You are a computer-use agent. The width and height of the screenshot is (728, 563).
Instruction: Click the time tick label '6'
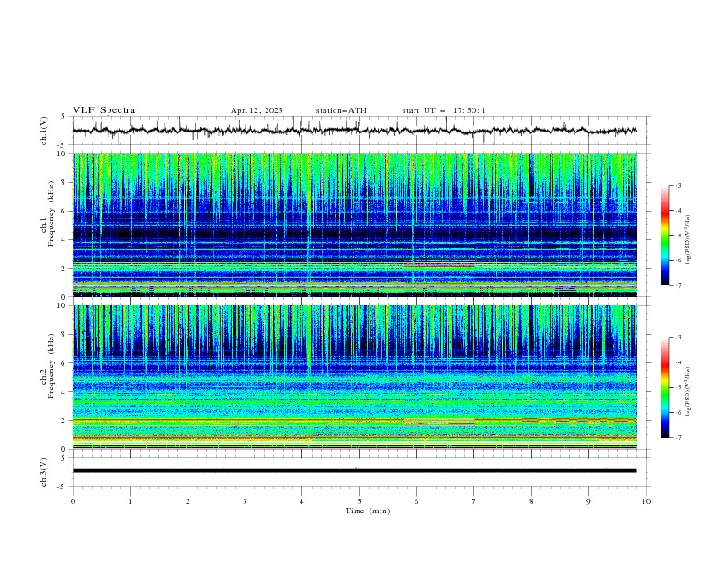[x=416, y=501]
